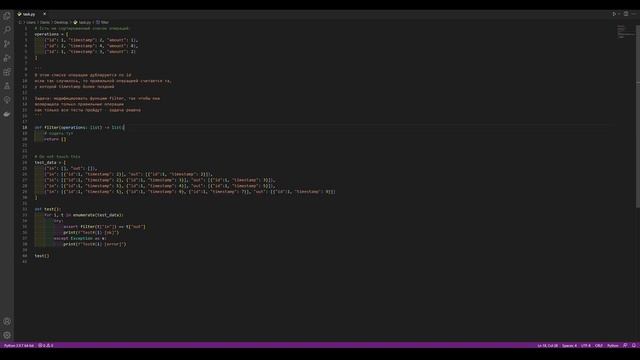The image size is (640, 360).
Task: Open notifications bell in status bar
Action: point(634,346)
